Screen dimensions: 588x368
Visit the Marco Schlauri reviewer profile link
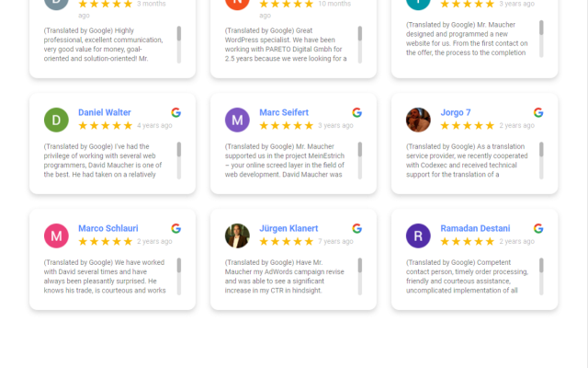pos(108,228)
